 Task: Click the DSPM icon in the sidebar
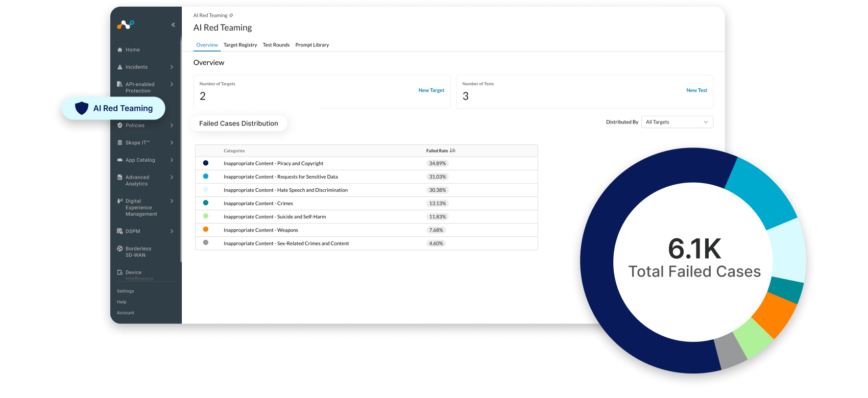[120, 232]
